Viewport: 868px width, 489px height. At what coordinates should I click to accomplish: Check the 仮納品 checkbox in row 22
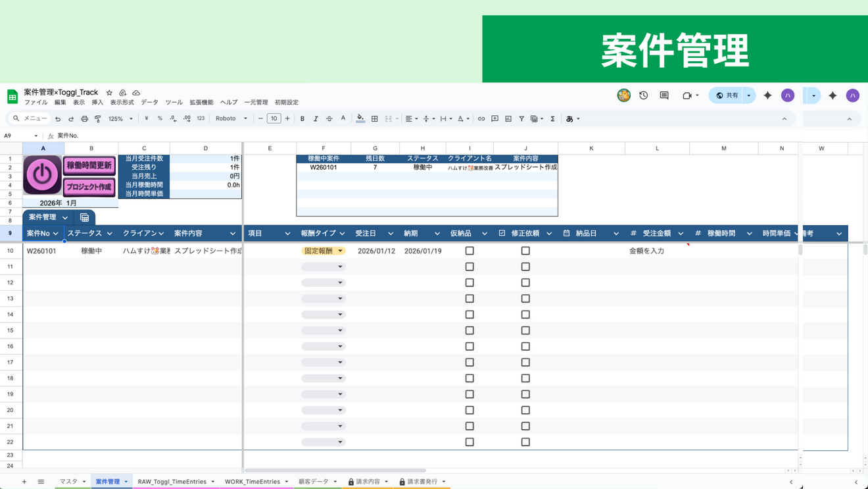[x=470, y=442]
